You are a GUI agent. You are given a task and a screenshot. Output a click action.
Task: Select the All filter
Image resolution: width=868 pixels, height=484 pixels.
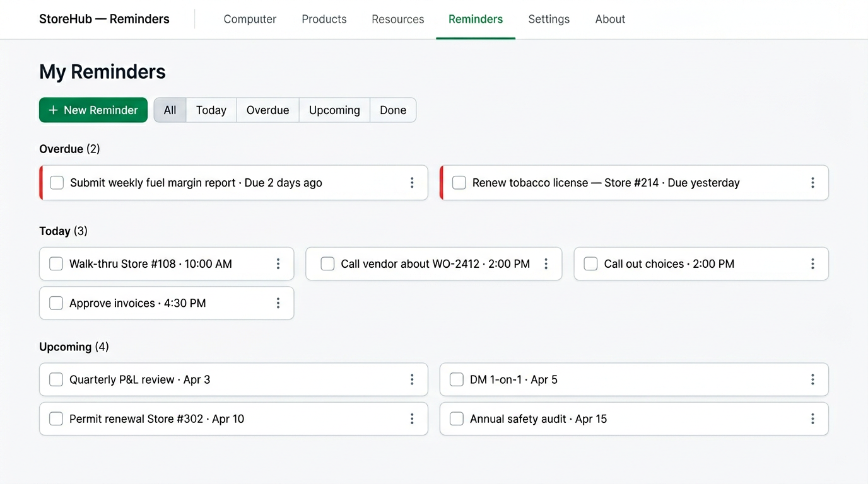point(170,110)
